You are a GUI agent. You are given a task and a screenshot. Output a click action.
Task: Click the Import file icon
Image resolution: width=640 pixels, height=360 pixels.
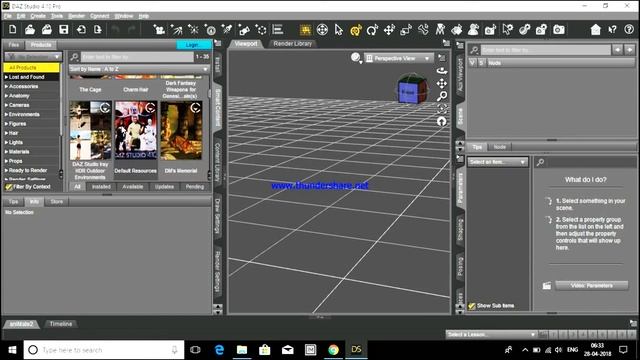click(x=81, y=30)
